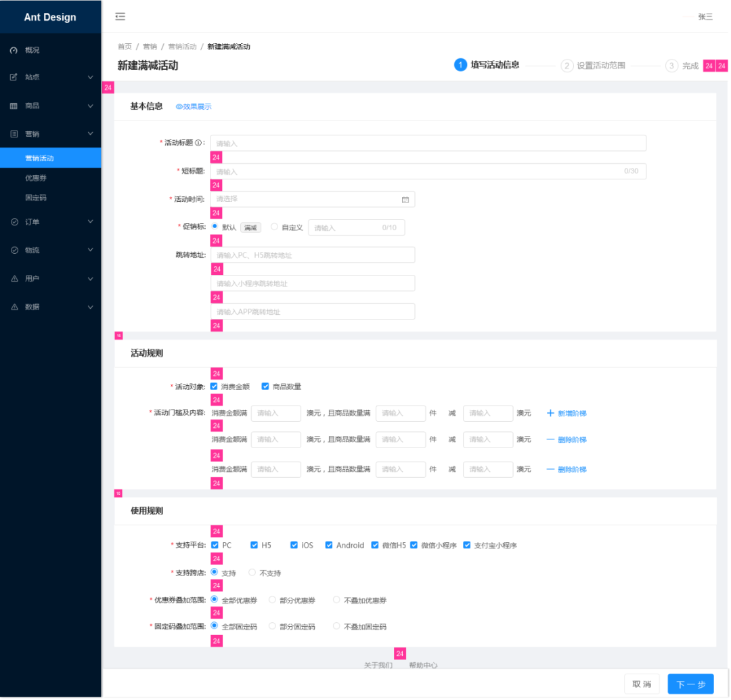Select 不支持 cross-store radio
The image size is (731, 700).
click(252, 572)
